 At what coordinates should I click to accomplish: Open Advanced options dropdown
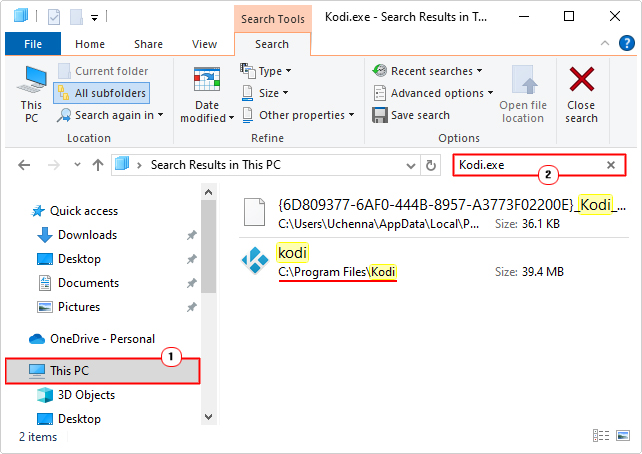pos(433,93)
